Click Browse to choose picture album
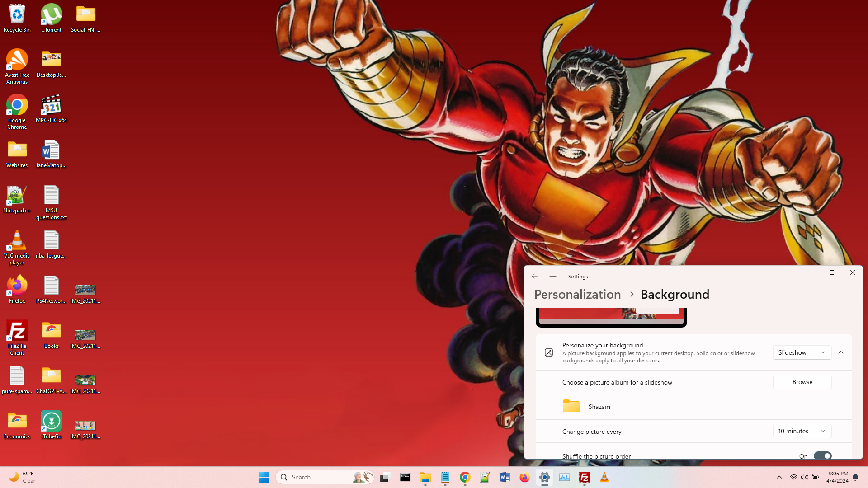The height and width of the screenshot is (488, 868). pyautogui.click(x=802, y=382)
